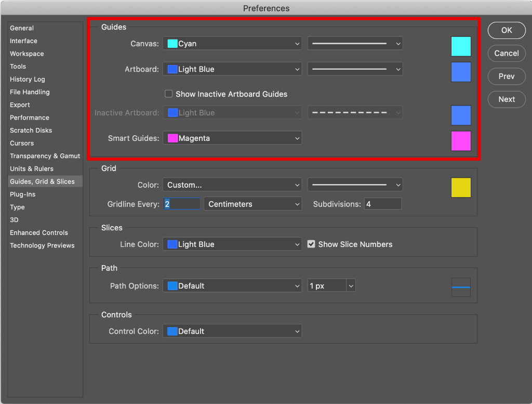Open the Smart Guides Magenta dropdown

[232, 138]
